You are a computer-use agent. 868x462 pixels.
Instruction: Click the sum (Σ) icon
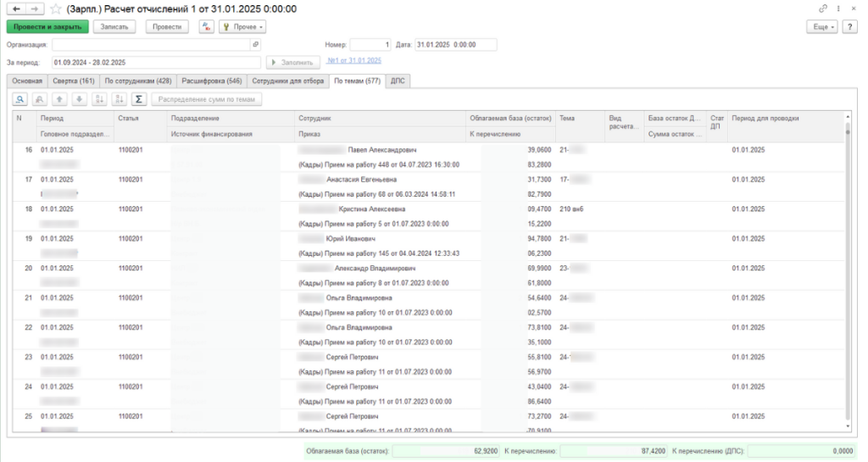click(x=138, y=99)
